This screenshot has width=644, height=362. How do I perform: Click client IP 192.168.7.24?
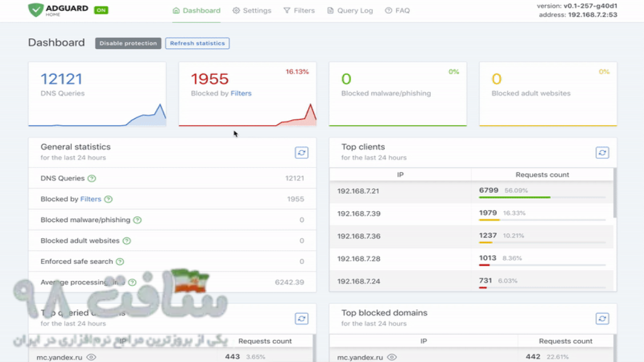pyautogui.click(x=358, y=281)
